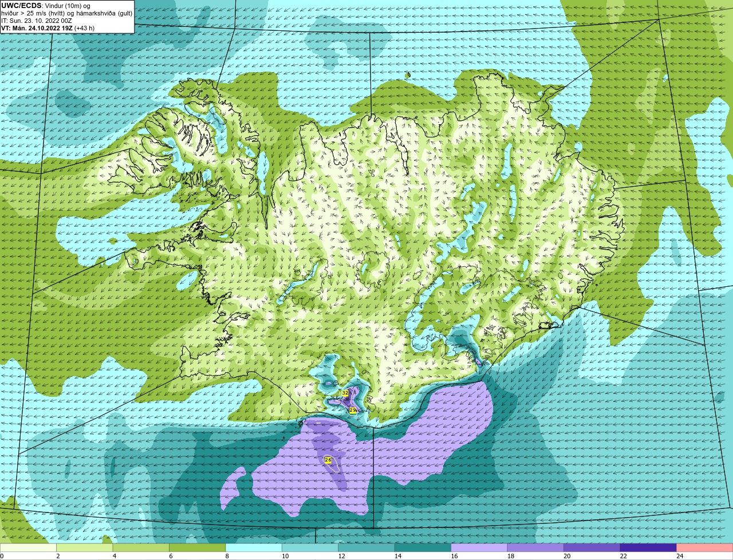Screen dimensions: 733x560
Task: Click the 0–2 m/s pale cream legend swatch
Action: pos(28,547)
